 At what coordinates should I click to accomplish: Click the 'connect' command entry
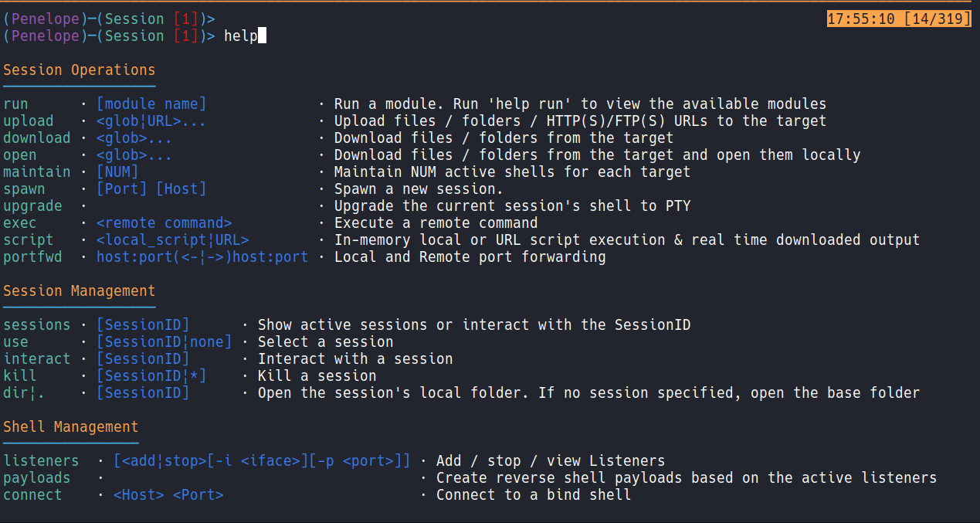(x=32, y=495)
